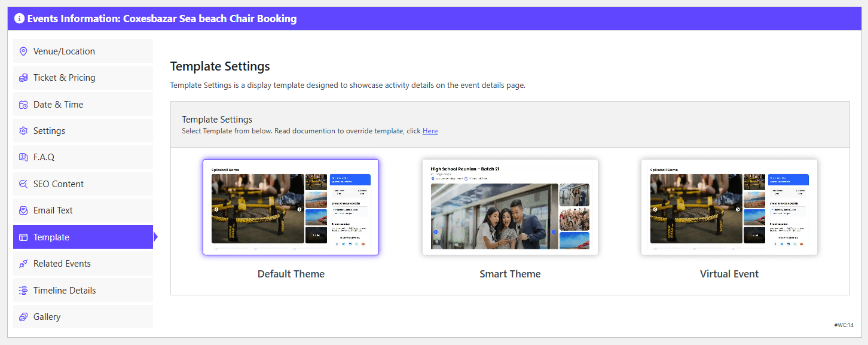The width and height of the screenshot is (868, 345).
Task: Click the Settings gear icon in sidebar
Action: [x=23, y=131]
